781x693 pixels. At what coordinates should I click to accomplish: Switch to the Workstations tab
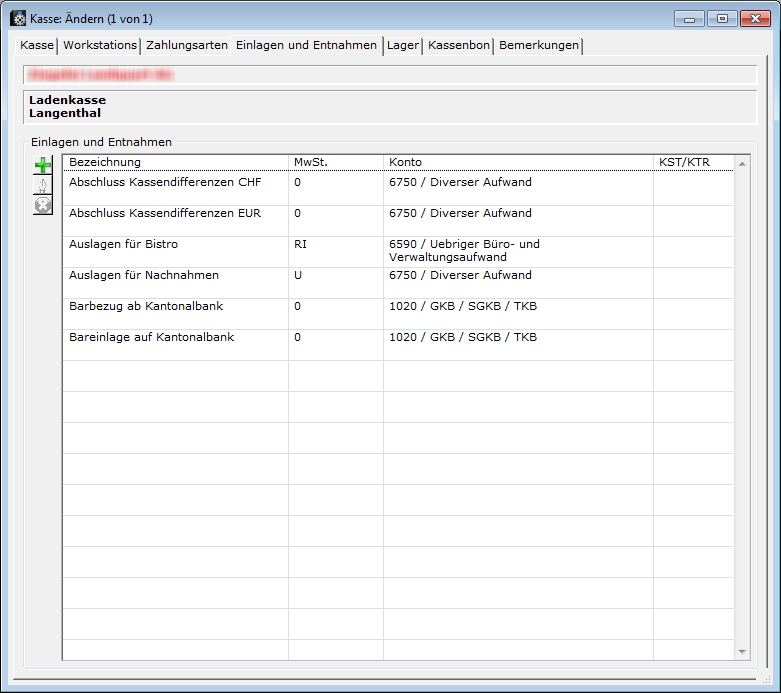pyautogui.click(x=100, y=45)
